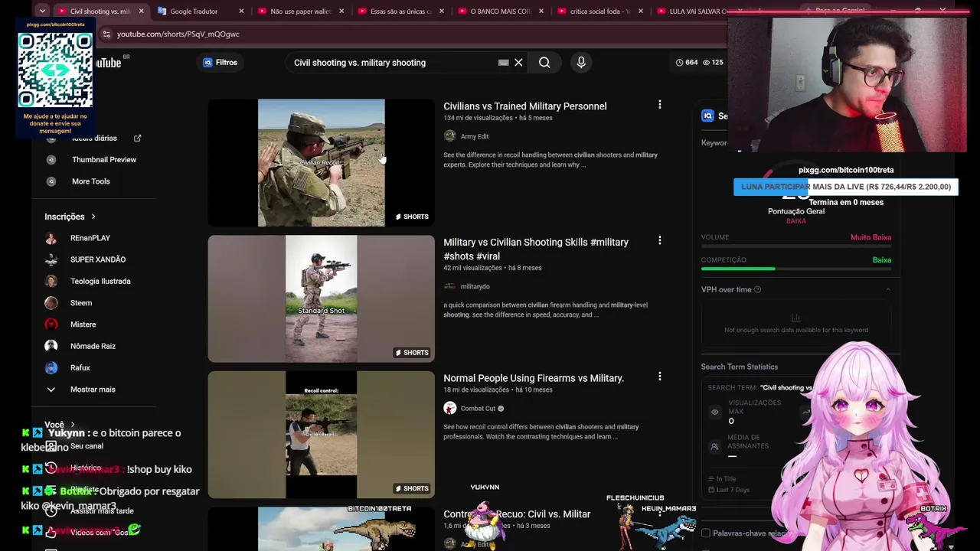
Task: Open the Teologia Ilustrada channel avatar
Action: tap(51, 281)
